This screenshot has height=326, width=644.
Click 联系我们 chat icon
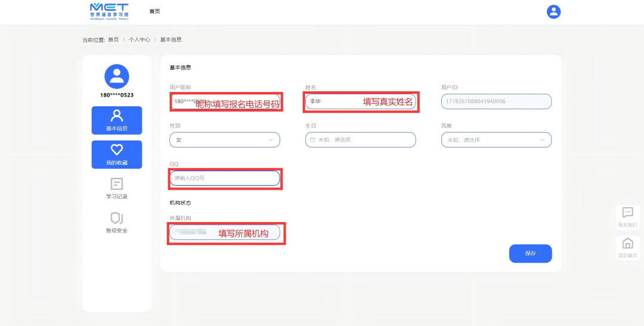[x=627, y=213]
